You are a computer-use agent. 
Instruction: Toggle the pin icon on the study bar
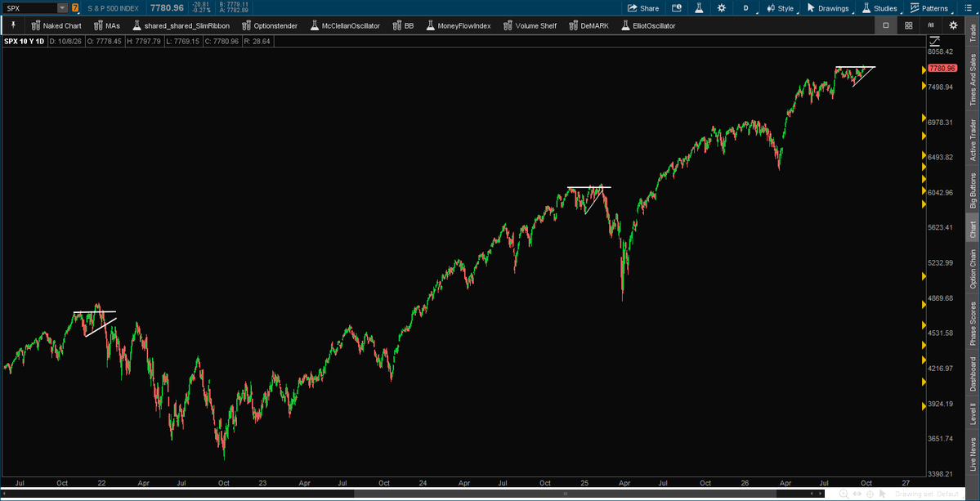(12, 25)
